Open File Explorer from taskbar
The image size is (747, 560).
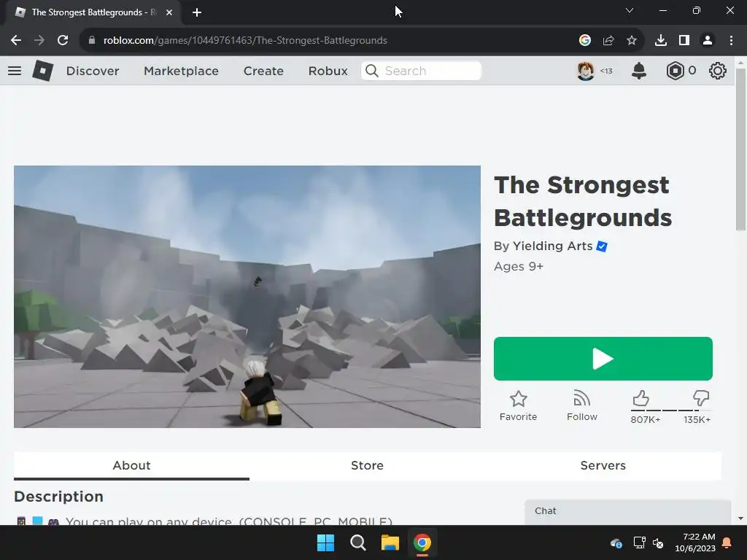pos(390,542)
